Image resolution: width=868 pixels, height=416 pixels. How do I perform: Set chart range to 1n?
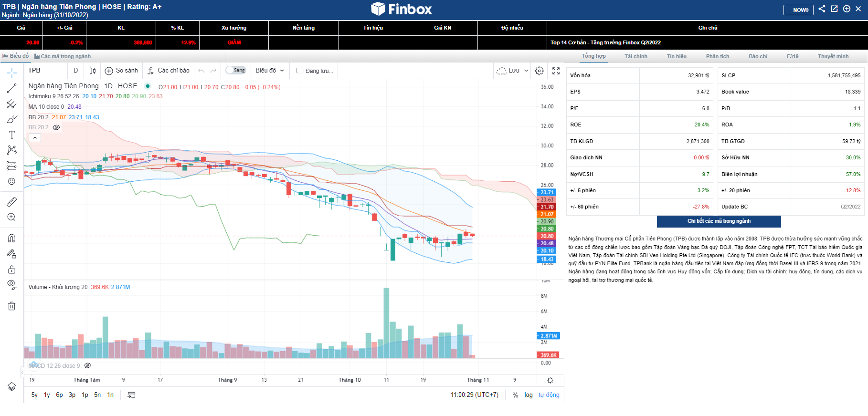pos(110,395)
